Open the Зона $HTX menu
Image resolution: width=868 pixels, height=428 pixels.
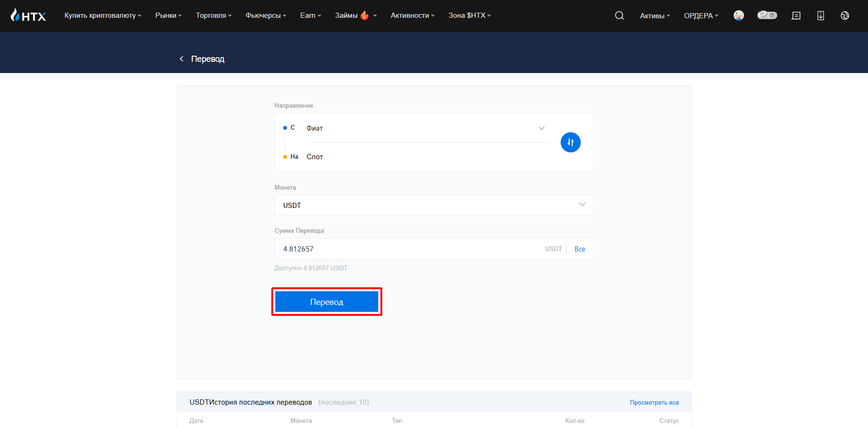(470, 15)
